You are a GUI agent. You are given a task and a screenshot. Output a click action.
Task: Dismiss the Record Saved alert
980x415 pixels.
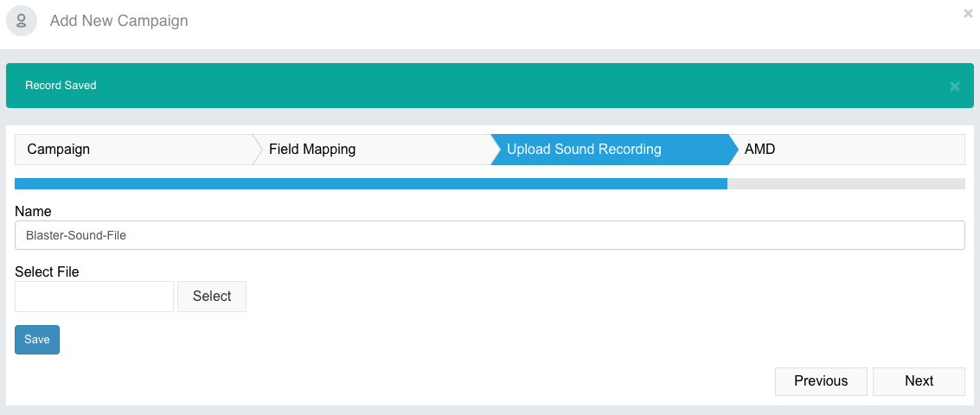point(954,86)
